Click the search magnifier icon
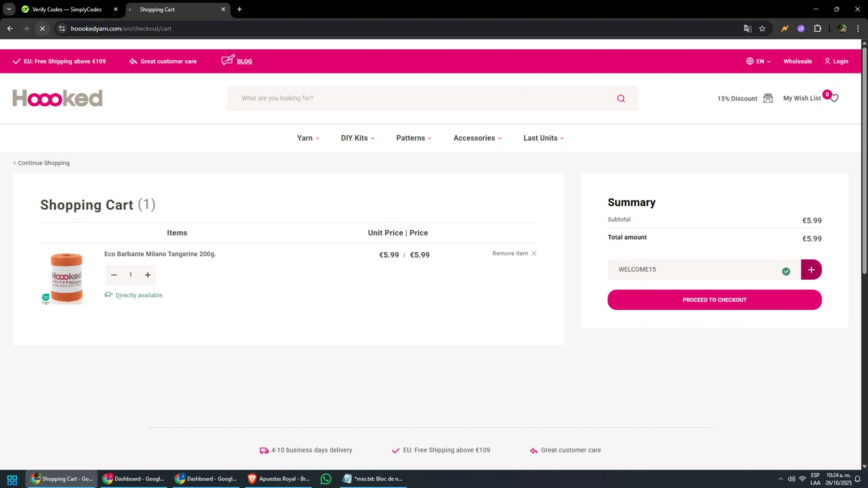Viewport: 868px width, 488px height. [x=621, y=98]
